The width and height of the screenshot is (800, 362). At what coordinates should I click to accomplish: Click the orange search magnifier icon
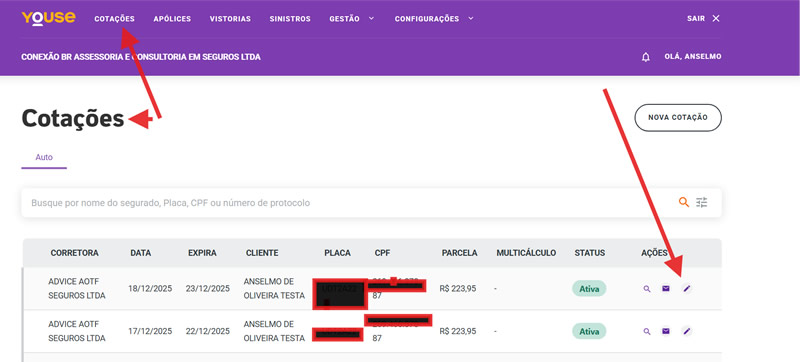(x=684, y=202)
